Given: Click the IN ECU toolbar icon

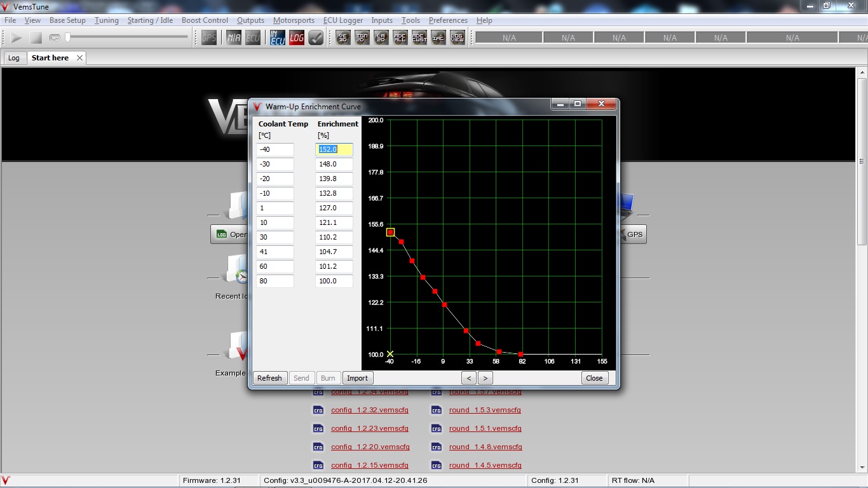Looking at the screenshot, I should pos(278,37).
